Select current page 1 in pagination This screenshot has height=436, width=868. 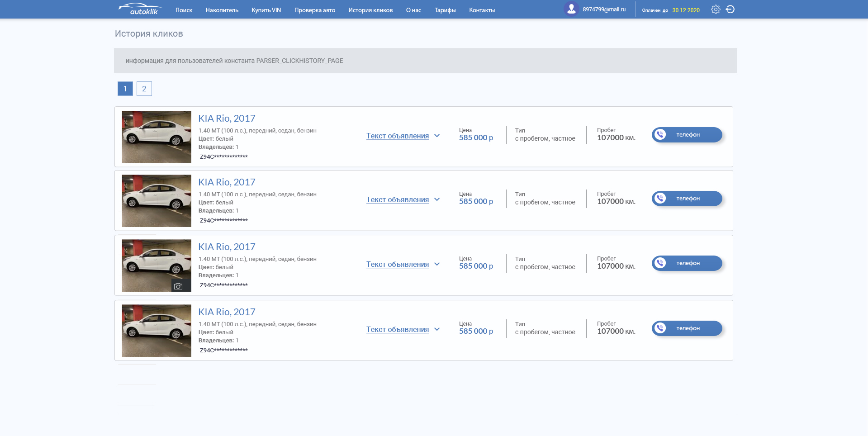125,89
